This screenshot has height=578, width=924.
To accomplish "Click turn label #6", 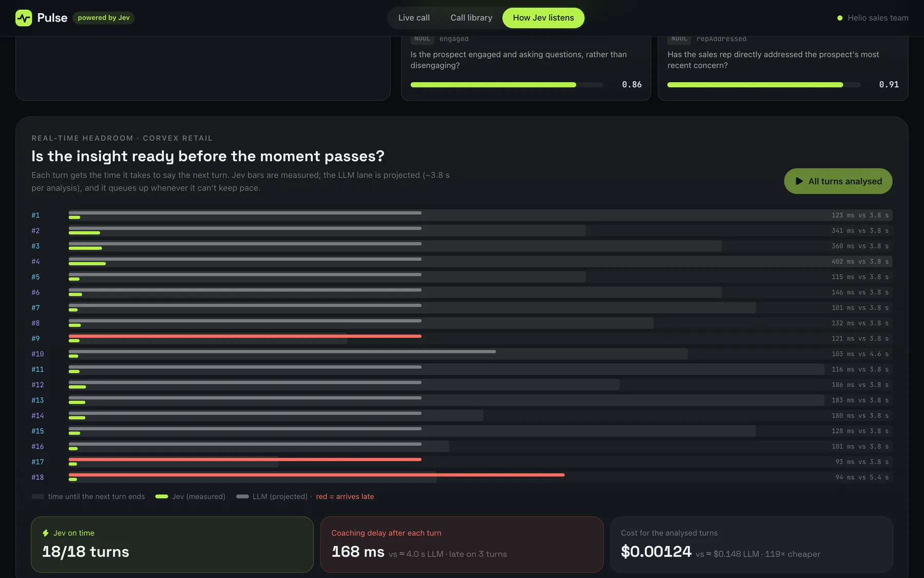I will (35, 292).
